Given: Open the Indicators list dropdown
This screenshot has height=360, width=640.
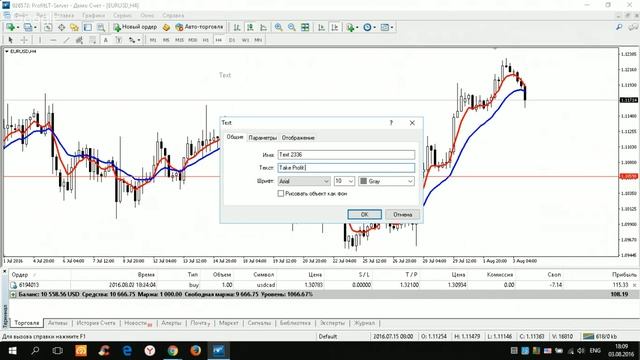Looking at the screenshot, I should [x=352, y=27].
